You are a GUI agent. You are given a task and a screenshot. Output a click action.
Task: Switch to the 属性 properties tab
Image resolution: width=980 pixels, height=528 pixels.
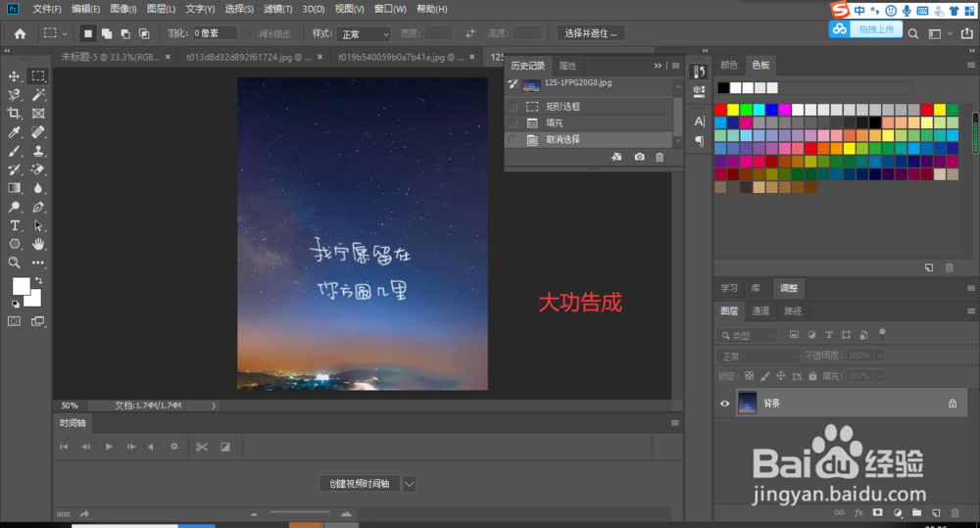tap(567, 66)
